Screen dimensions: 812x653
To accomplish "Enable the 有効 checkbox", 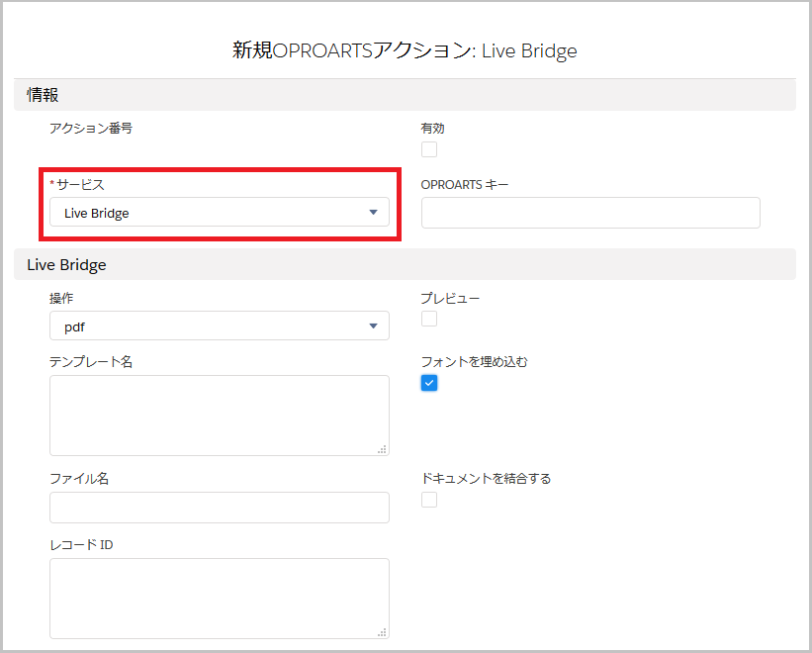I will click(429, 149).
